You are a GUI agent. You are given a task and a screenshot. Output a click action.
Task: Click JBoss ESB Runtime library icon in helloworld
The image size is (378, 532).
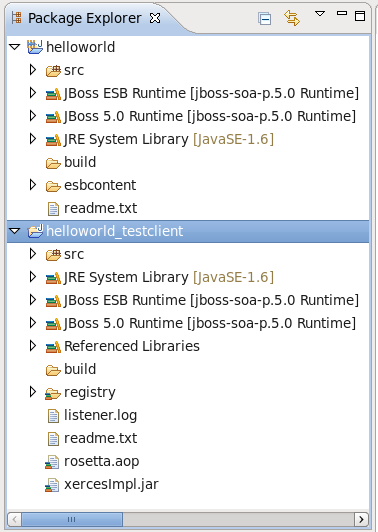54,94
